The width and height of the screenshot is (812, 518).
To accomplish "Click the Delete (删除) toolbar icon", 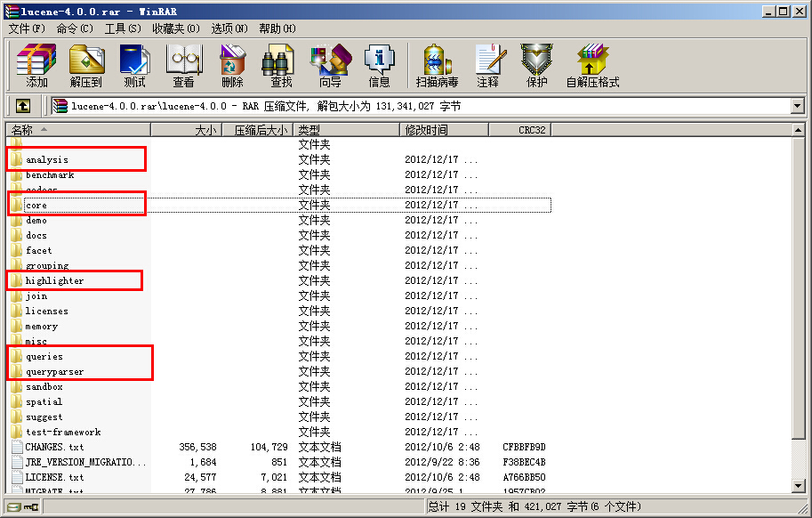I will pyautogui.click(x=232, y=66).
